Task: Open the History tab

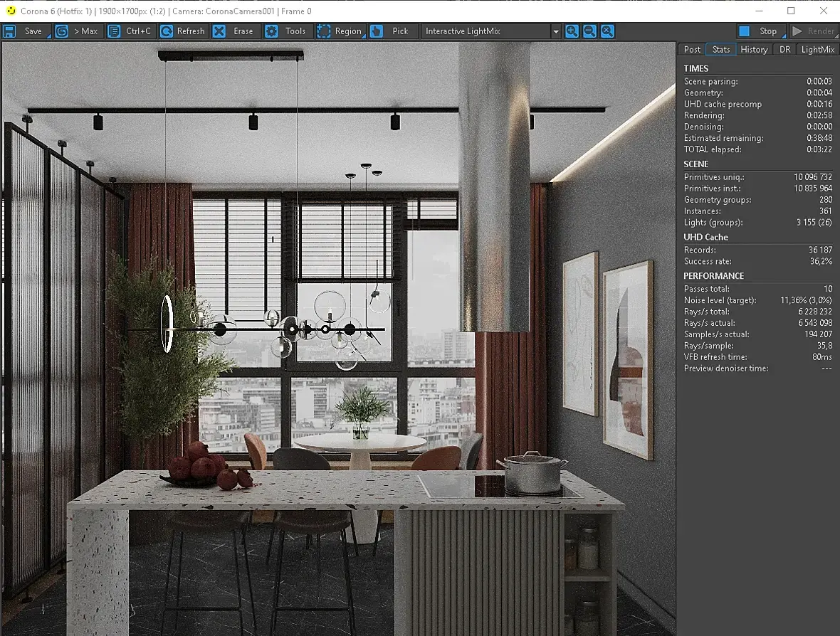Action: coord(755,49)
